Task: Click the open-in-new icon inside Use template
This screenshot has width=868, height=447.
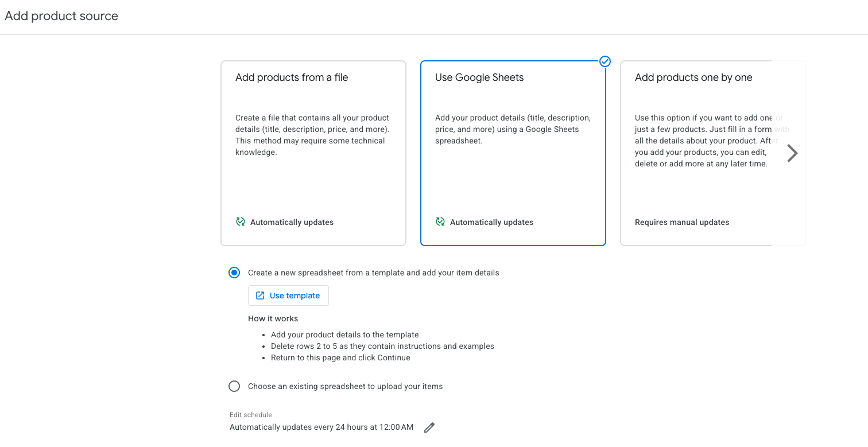Action: point(260,296)
